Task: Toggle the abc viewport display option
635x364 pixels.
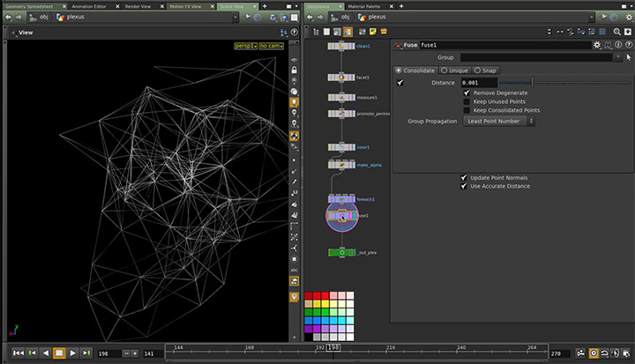Action: (x=294, y=270)
